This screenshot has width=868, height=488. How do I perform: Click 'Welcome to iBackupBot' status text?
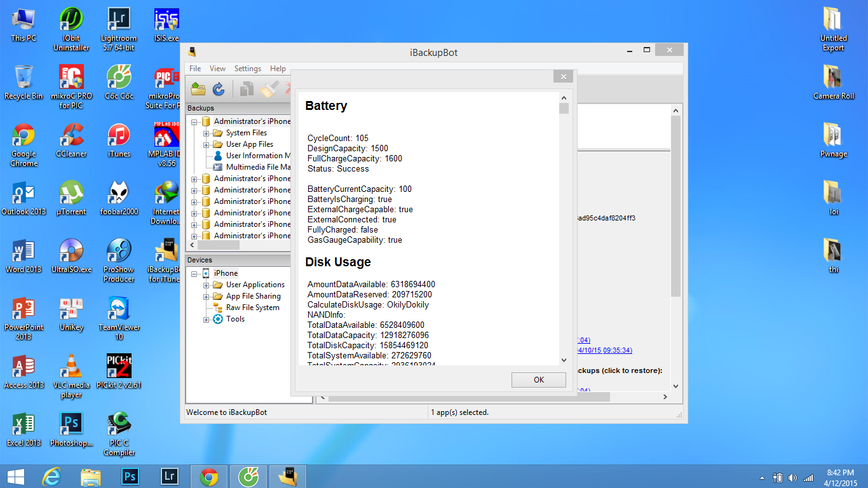pos(227,412)
